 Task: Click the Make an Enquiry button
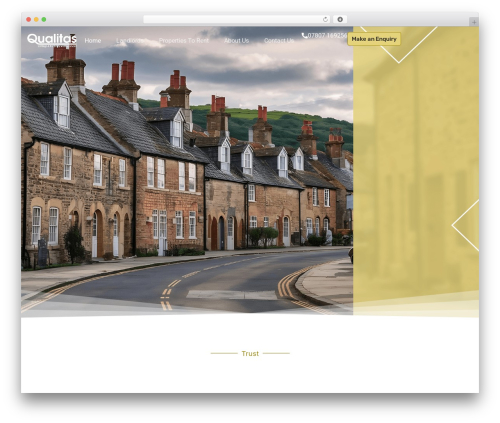(374, 39)
